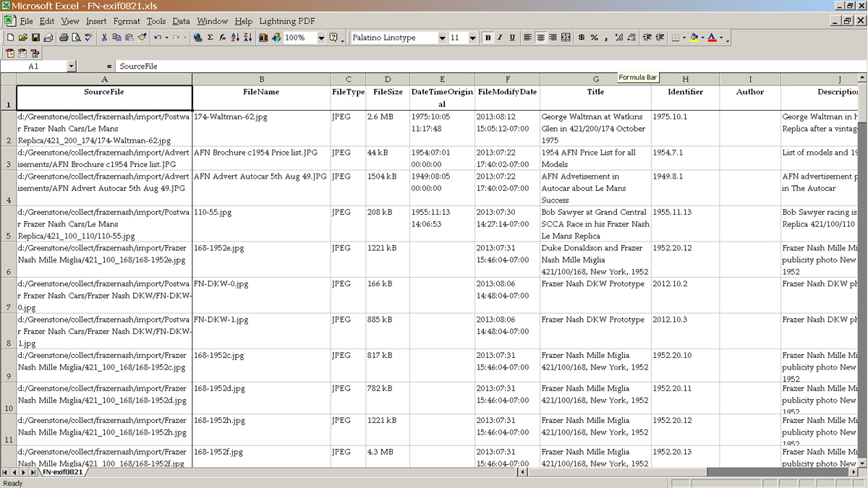Expand the Undo history dropdown arrow
Screen dimensions: 868x488
(166, 38)
